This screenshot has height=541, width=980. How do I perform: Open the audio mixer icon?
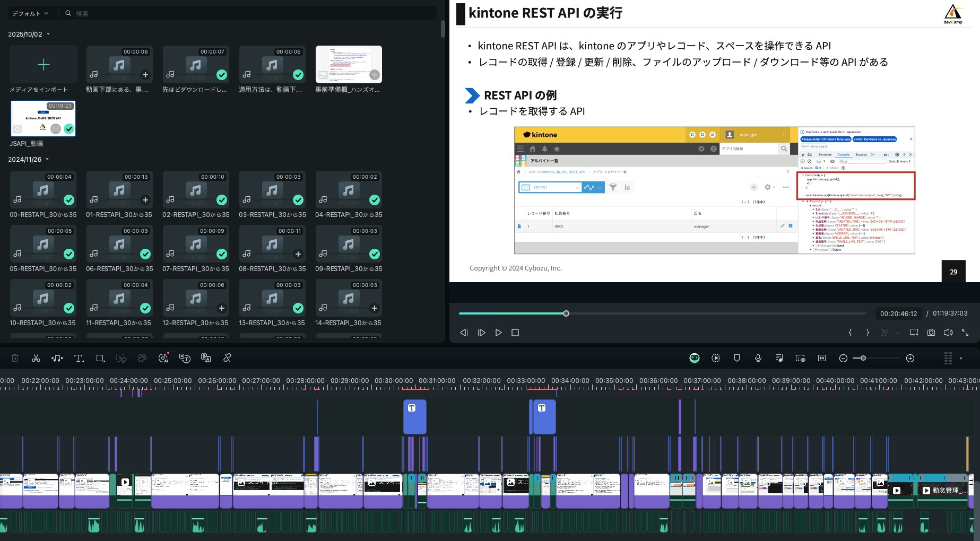pos(779,359)
